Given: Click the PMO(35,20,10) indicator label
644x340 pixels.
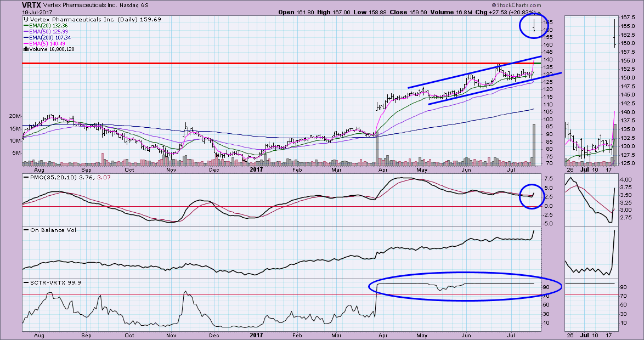Looking at the screenshot, I should pyautogui.click(x=50, y=177).
